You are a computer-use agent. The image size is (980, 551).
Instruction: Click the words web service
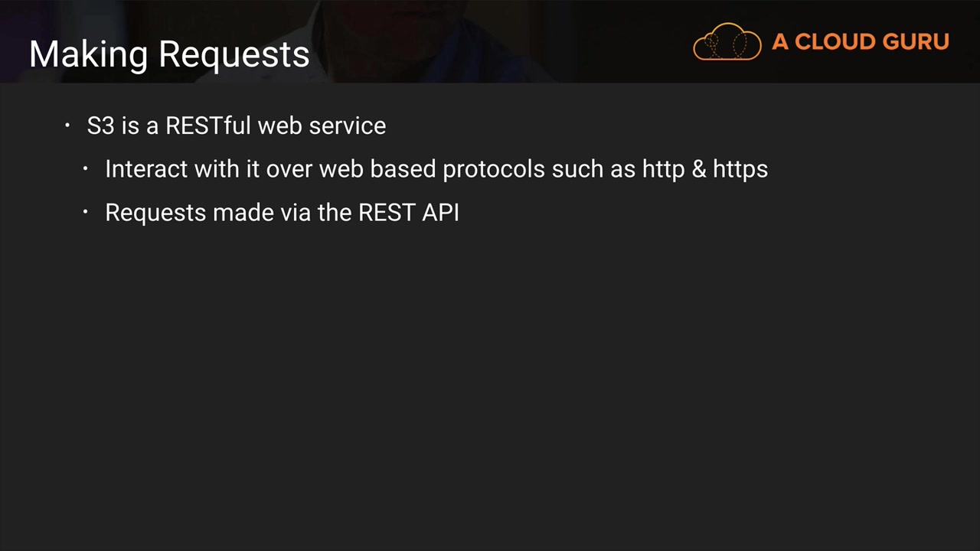coord(322,126)
